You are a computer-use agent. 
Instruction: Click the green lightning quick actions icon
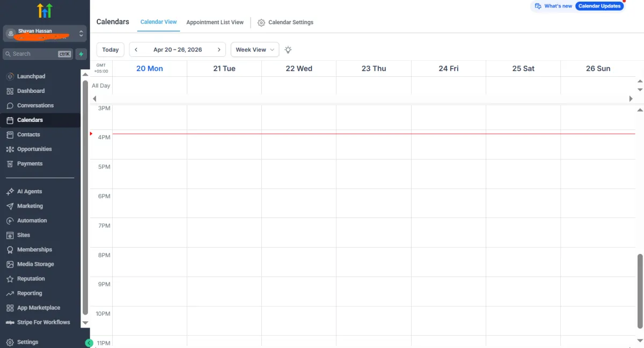pos(81,54)
